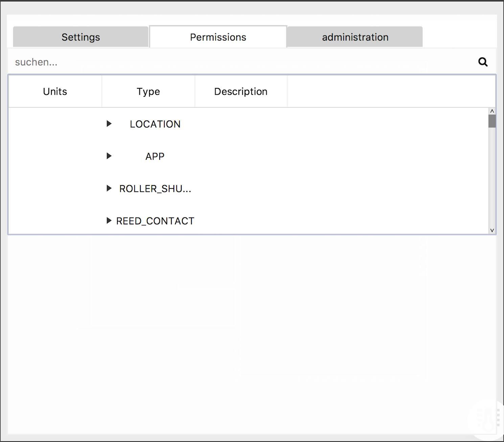Sort by the Description column header
The width and height of the screenshot is (504, 442).
click(240, 91)
